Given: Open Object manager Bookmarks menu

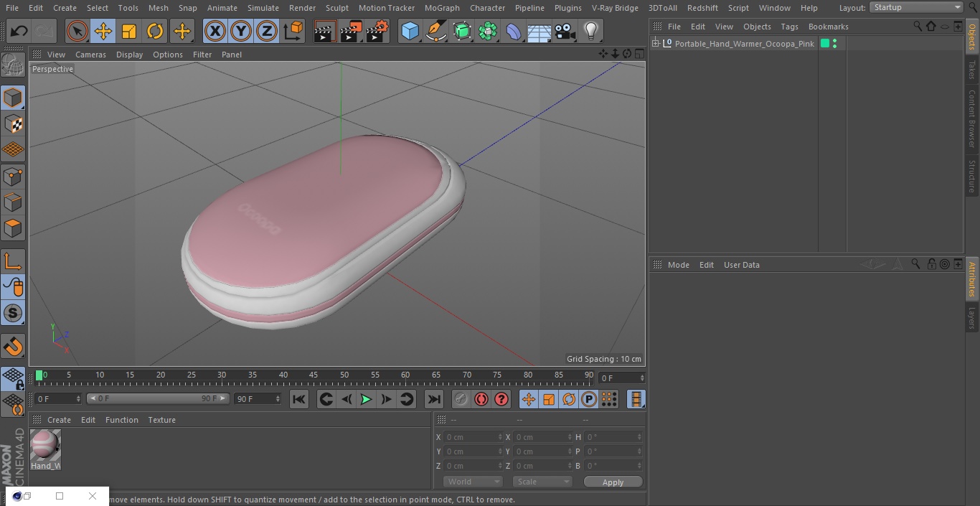Looking at the screenshot, I should (828, 27).
